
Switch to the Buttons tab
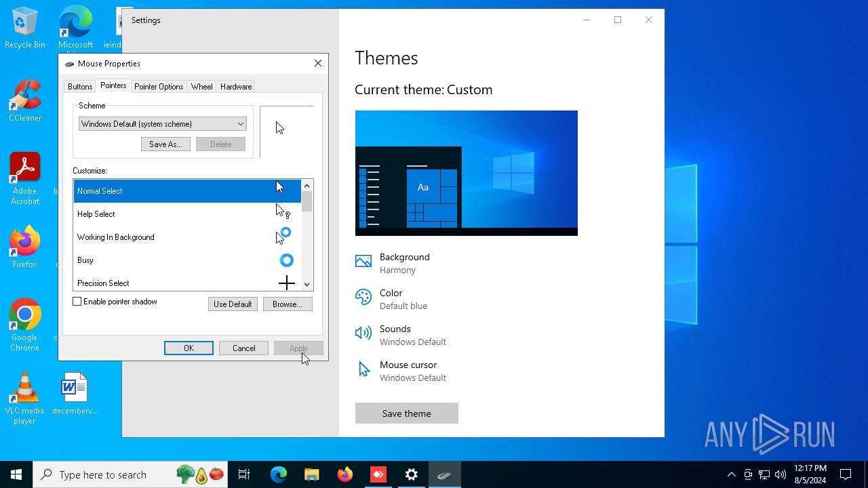coord(80,87)
